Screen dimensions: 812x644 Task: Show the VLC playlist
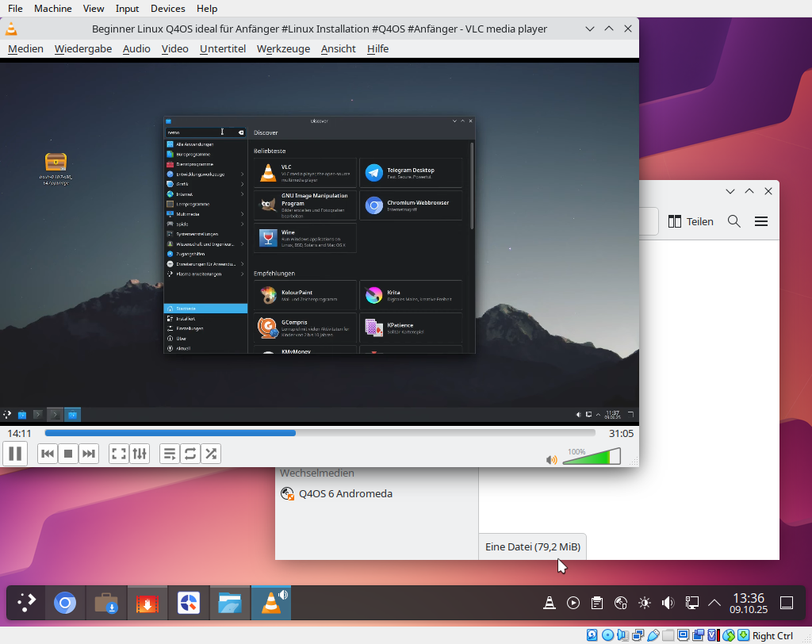click(170, 454)
